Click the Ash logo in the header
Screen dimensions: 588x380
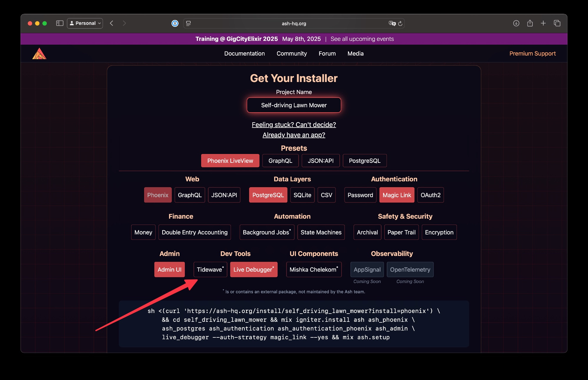[x=39, y=53]
